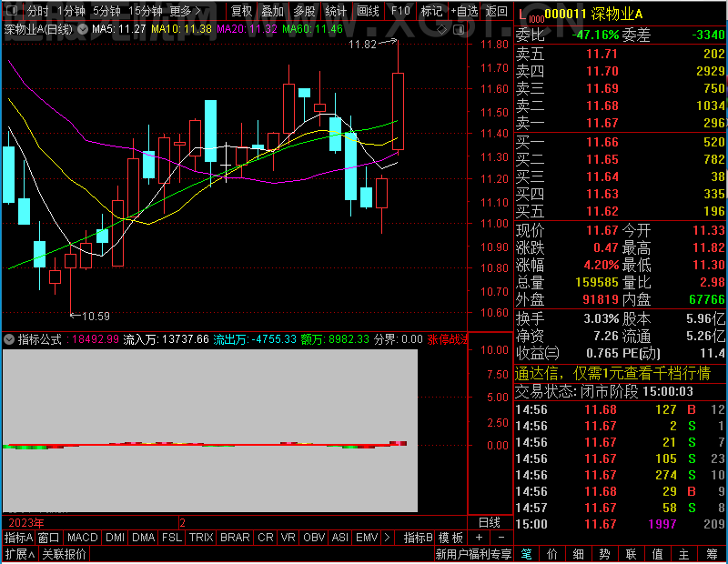
Task: Switch indicator to FSL
Action: (172, 538)
